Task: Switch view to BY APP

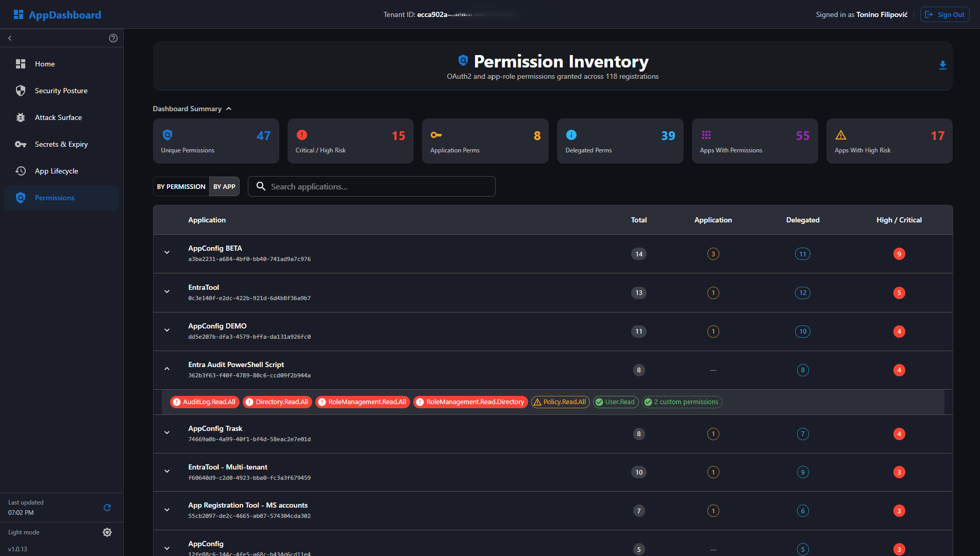Action: point(224,186)
